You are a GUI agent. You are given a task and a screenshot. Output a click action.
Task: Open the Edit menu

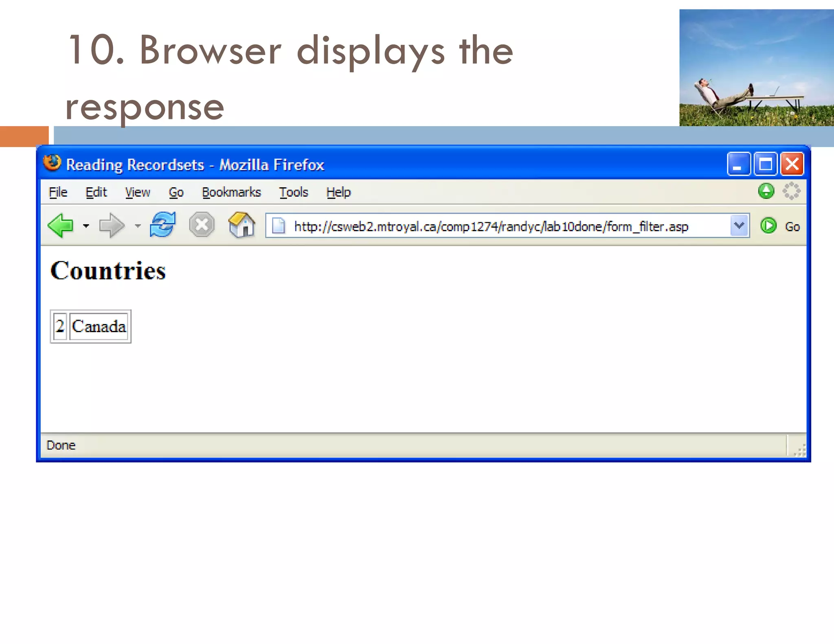(x=96, y=192)
